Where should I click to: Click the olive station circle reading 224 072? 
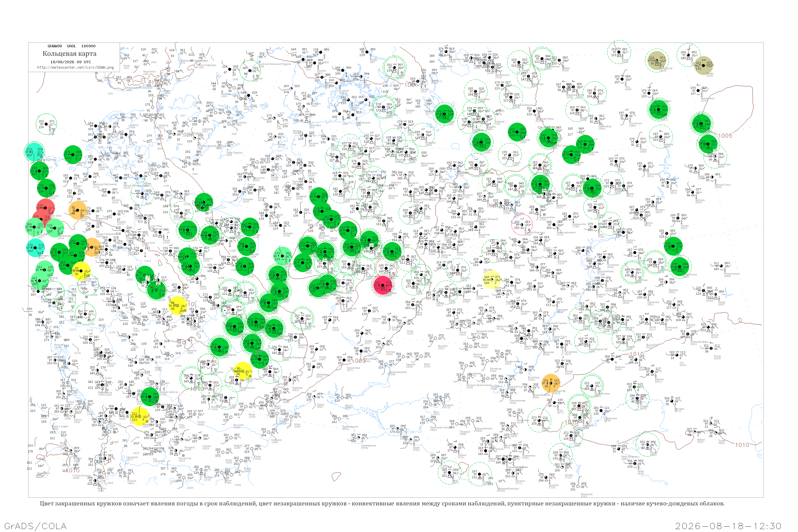click(x=656, y=61)
